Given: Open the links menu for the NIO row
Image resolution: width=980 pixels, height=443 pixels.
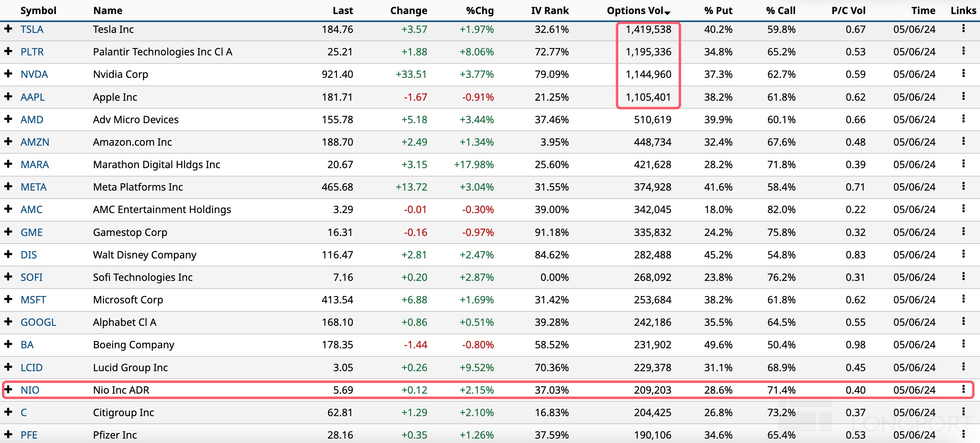Looking at the screenshot, I should pos(963,389).
